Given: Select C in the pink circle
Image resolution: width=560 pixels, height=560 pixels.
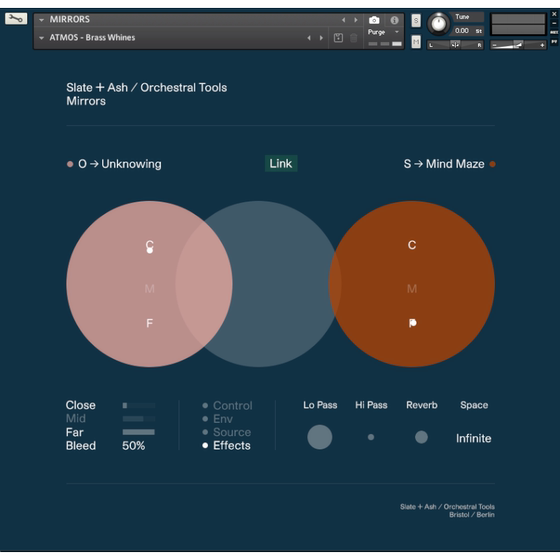Looking at the screenshot, I should [149, 245].
